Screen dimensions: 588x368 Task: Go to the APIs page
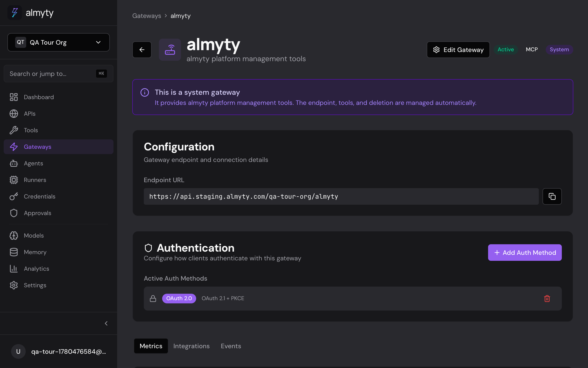tap(59, 114)
